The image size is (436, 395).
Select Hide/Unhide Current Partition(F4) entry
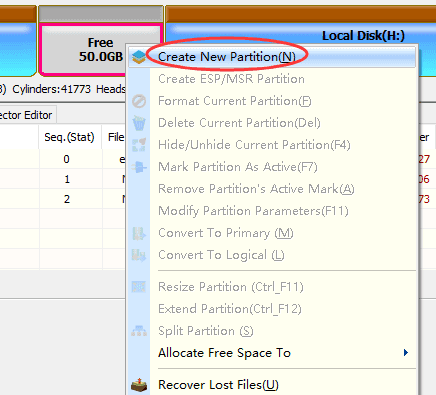(273, 145)
